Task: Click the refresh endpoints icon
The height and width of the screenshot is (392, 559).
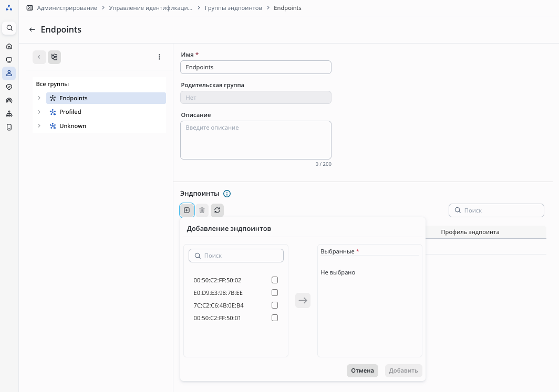Action: (217, 210)
